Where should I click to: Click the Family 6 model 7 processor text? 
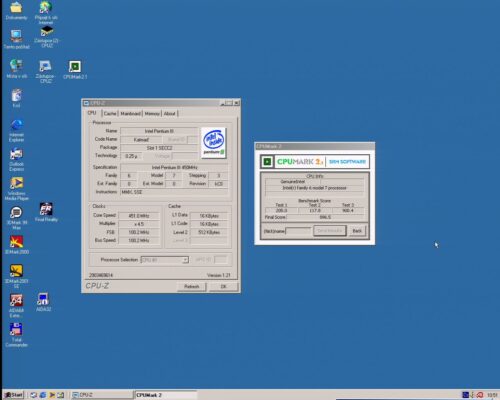[314, 188]
